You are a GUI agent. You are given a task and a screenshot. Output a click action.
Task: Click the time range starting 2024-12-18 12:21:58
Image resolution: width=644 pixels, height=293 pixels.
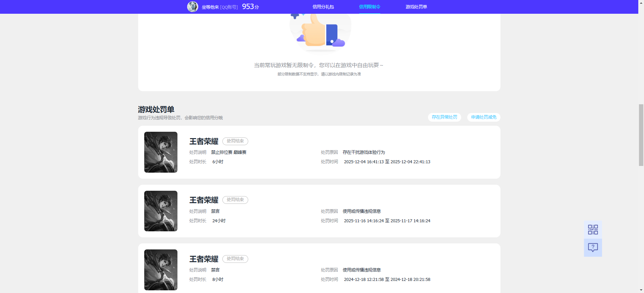pos(387,279)
